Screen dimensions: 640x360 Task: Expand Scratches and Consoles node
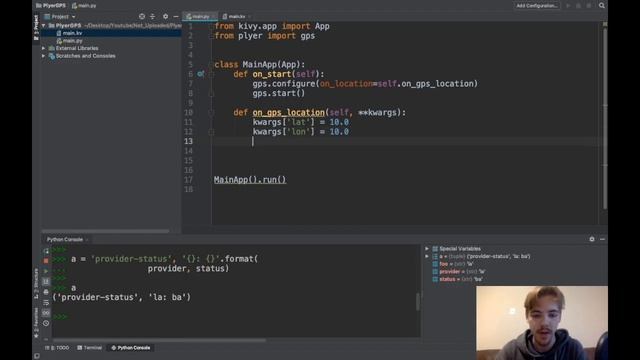point(44,56)
